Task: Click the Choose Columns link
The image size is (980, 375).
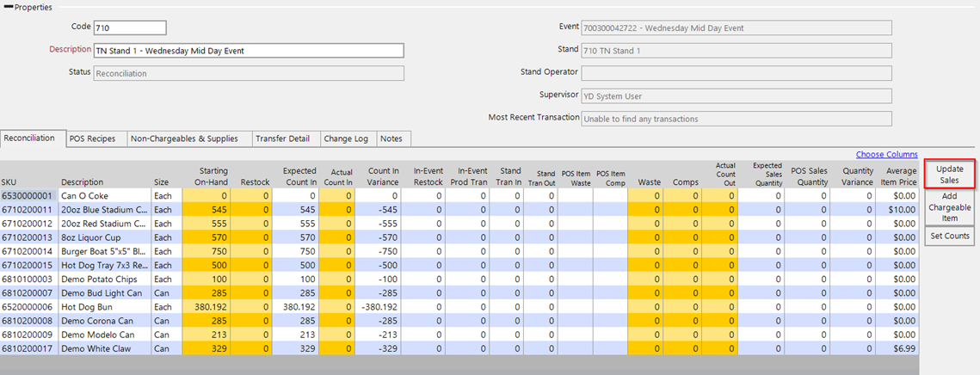Action: 886,155
